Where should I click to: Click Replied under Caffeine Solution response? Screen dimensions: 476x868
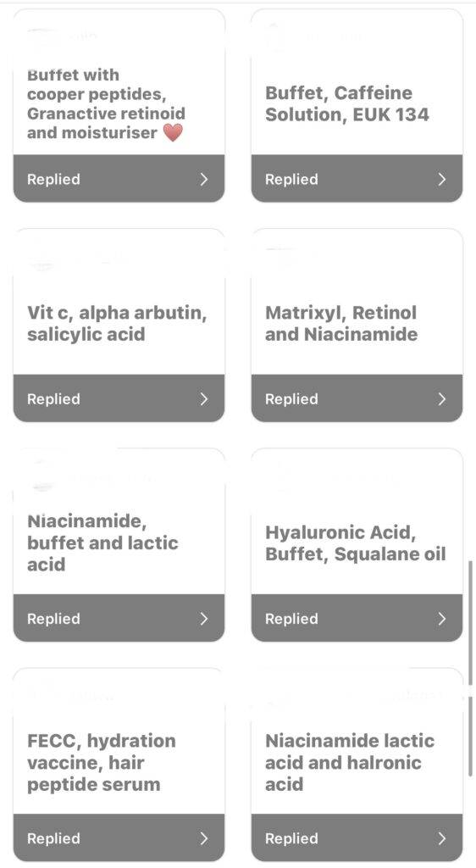pyautogui.click(x=291, y=180)
